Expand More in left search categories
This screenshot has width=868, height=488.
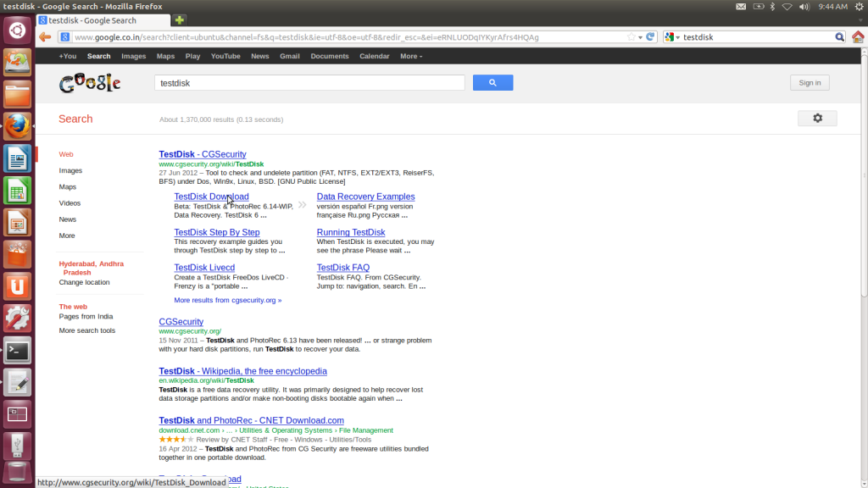click(x=67, y=236)
